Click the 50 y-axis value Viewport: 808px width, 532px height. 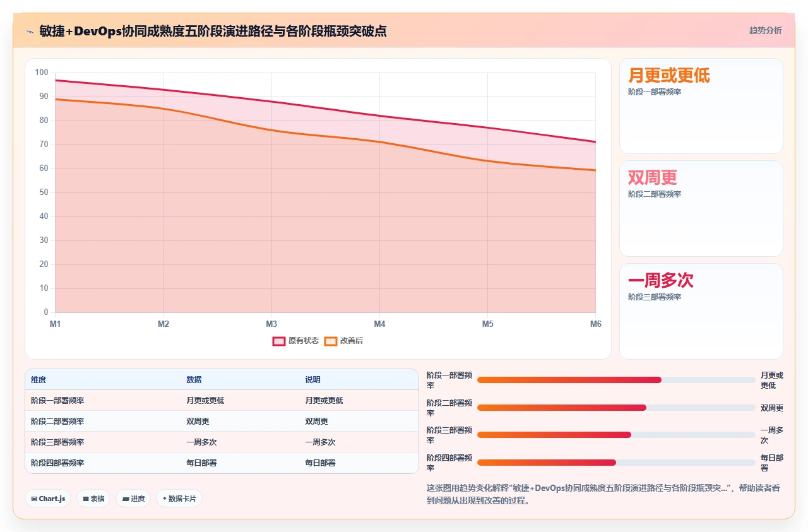[x=44, y=192]
